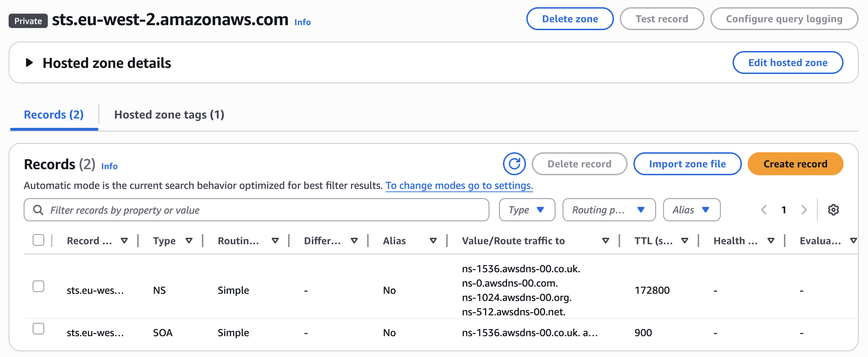Check the SOA record row checkbox
Screen dimensions: 868x357
pos(38,329)
